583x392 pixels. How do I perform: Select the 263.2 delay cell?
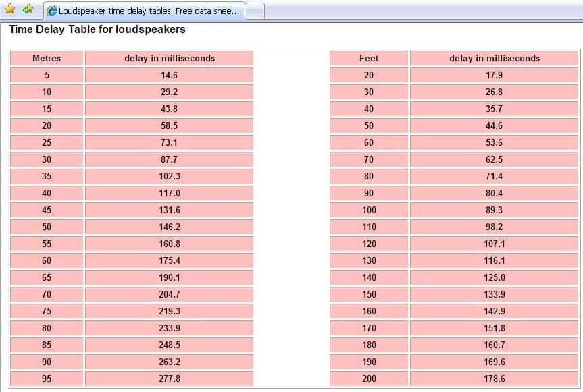[x=169, y=362]
